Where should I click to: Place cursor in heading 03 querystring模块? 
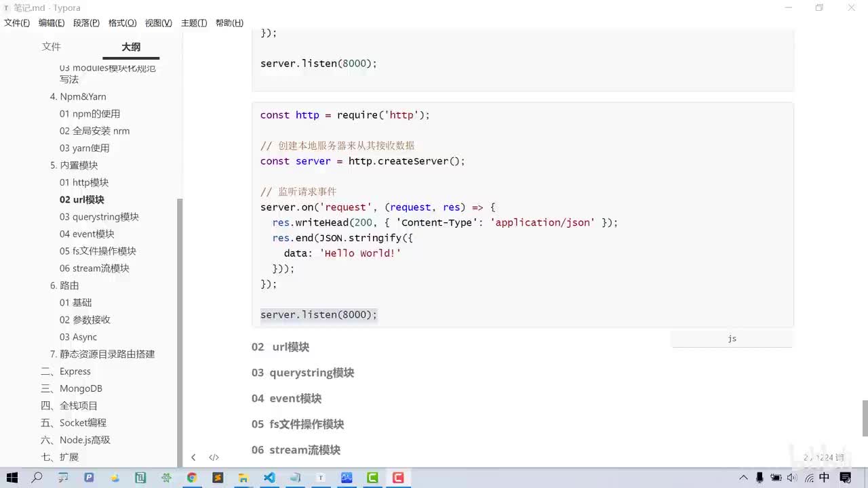303,373
